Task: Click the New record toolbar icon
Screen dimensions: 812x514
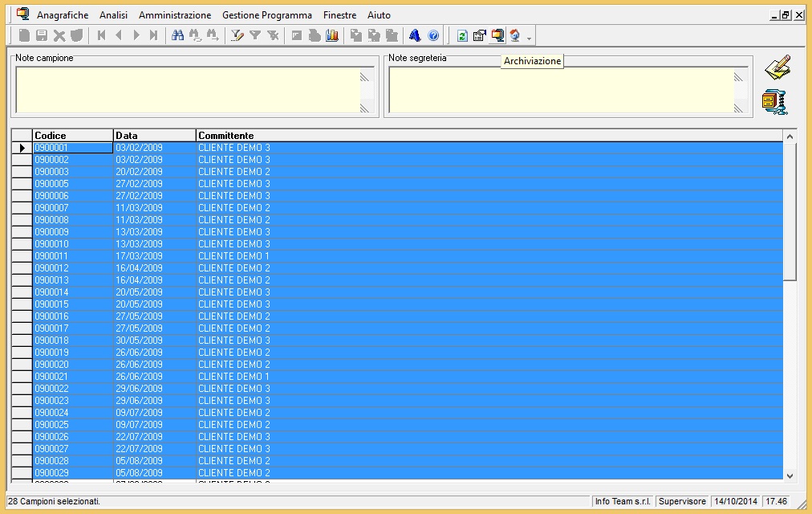Action: (24, 35)
